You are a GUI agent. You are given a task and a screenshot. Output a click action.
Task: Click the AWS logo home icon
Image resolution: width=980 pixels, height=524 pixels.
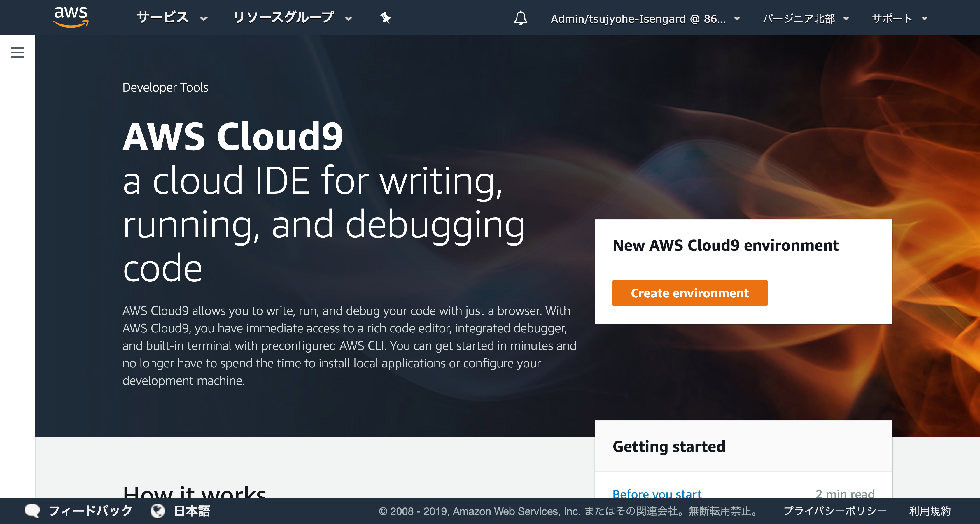click(71, 17)
